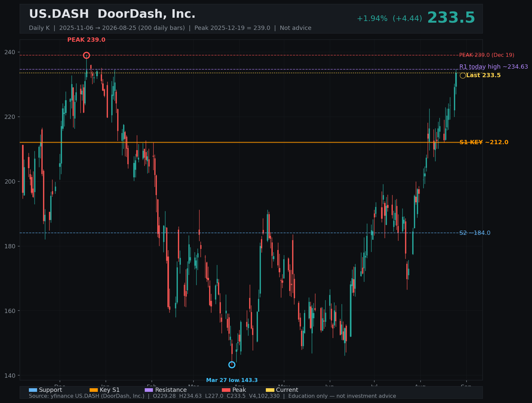The width and height of the screenshot is (532, 403).
Task: Click the blue Support legend swatch
Action: coord(33,390)
